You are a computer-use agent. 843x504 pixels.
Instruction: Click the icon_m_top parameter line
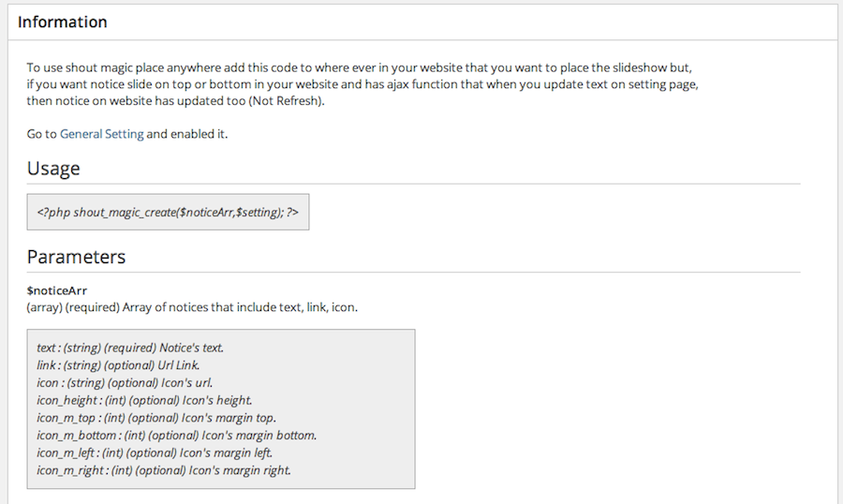[155, 418]
